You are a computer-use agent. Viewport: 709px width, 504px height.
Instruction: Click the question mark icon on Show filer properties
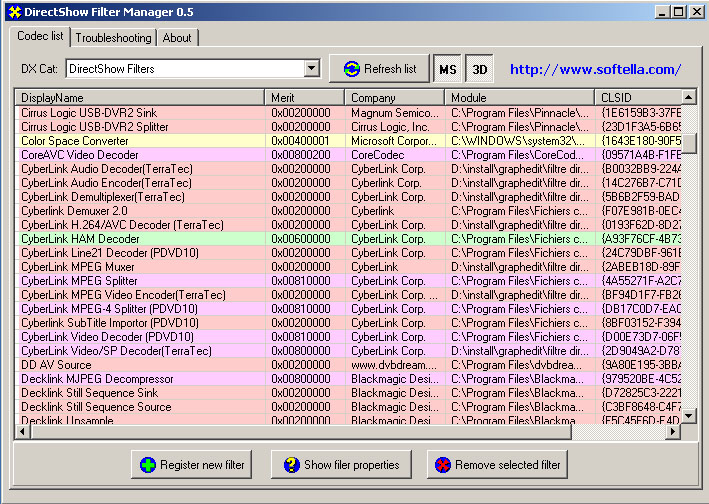tap(292, 465)
